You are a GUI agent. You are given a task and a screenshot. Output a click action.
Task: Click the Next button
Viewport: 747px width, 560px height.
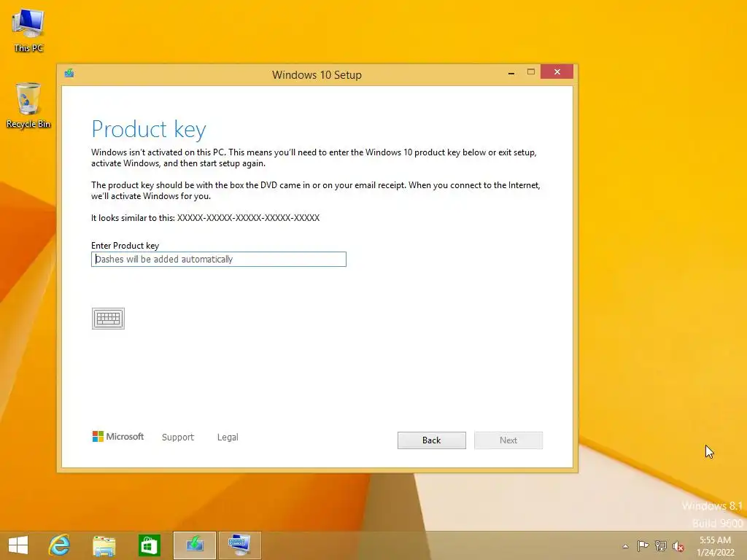pos(508,440)
